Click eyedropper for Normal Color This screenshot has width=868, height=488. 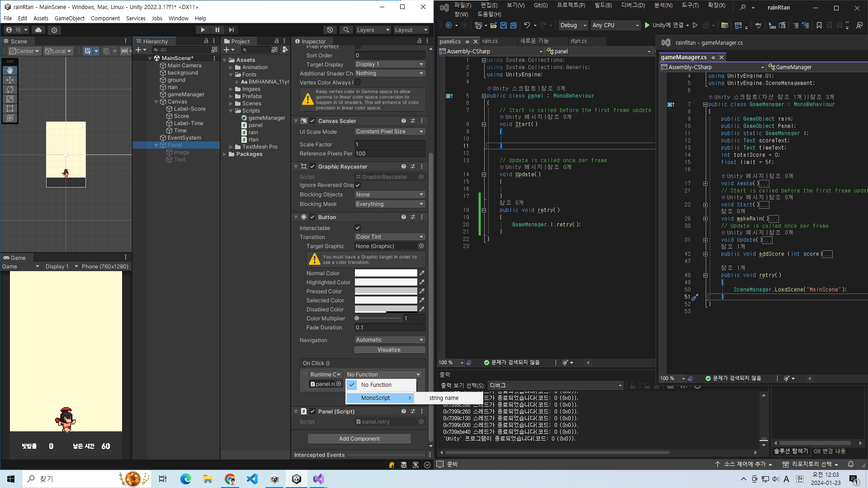coord(422,273)
